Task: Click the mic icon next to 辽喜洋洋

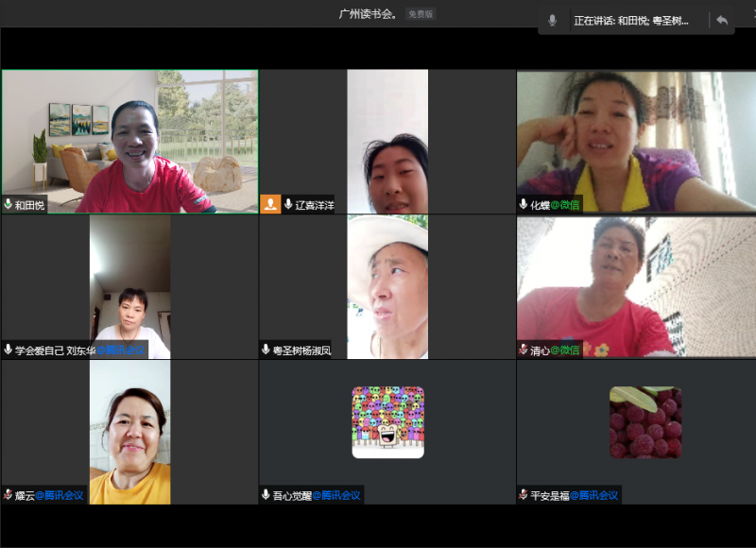Action: [x=288, y=204]
